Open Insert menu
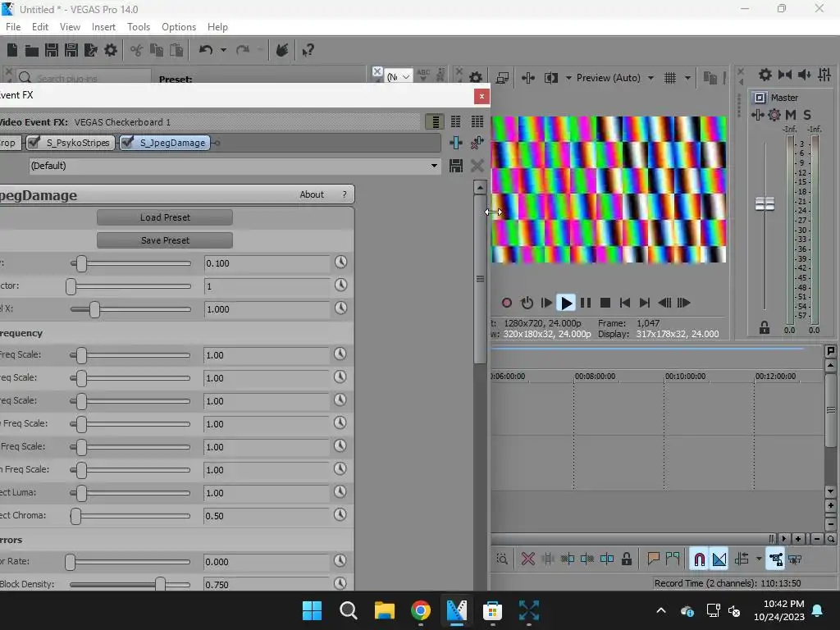This screenshot has height=630, width=840. [103, 27]
